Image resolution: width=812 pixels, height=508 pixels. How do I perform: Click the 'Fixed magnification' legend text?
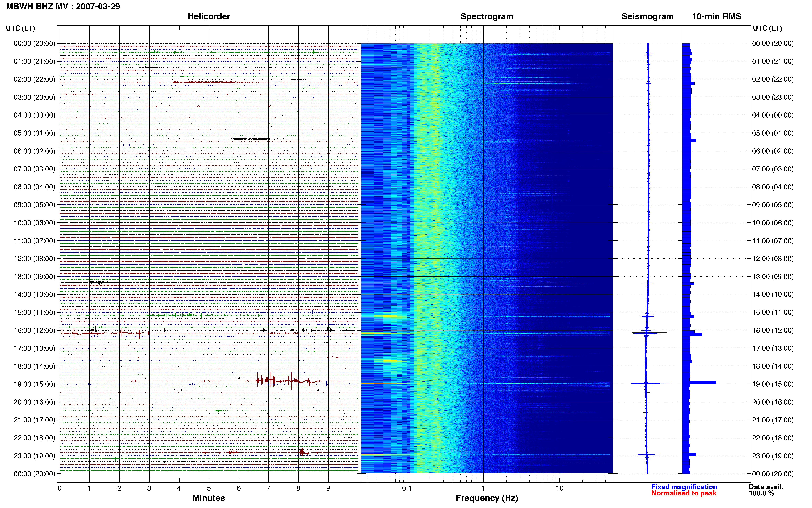pos(684,487)
